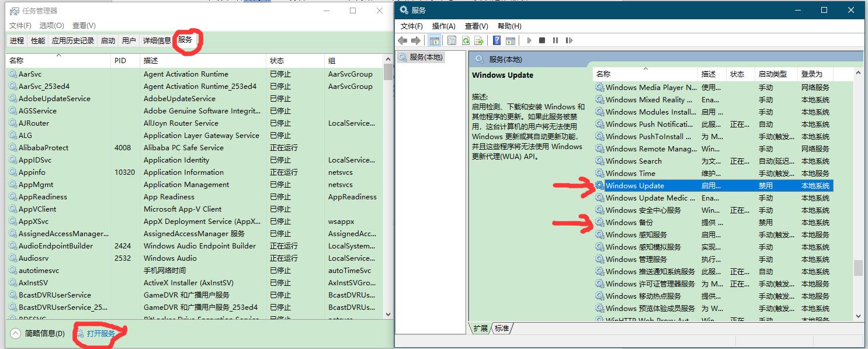The image size is (868, 349).
Task: Switch to 用户 tab
Action: pos(129,40)
